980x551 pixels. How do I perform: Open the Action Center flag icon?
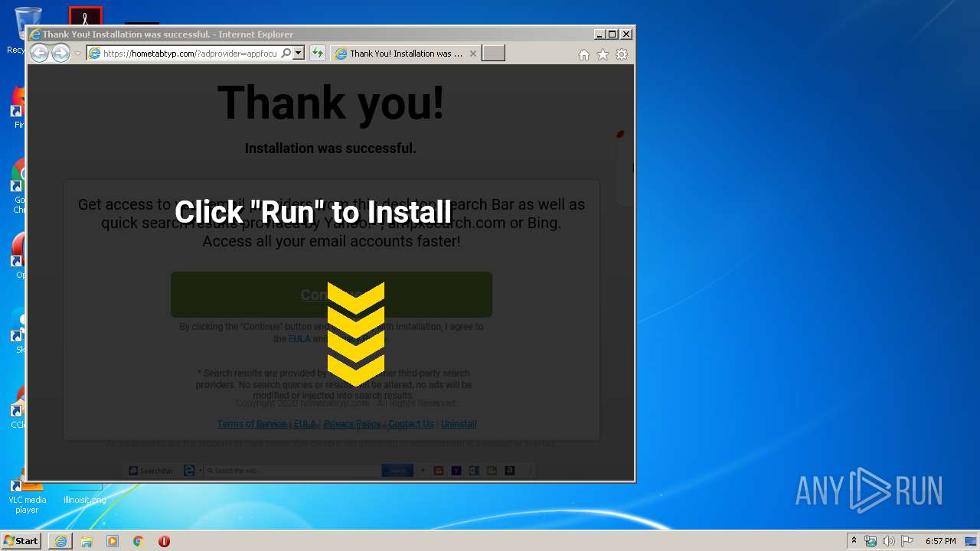pyautogui.click(x=907, y=541)
